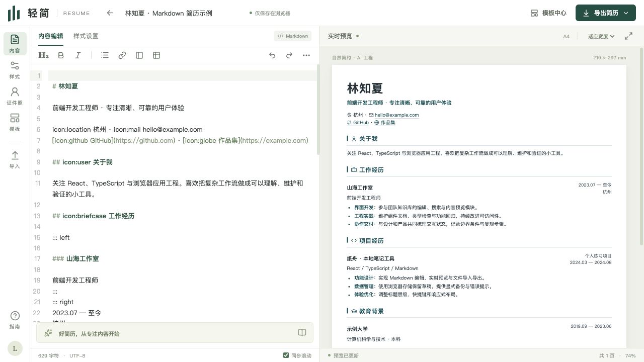Image resolution: width=644 pixels, height=362 pixels.
Task: Redo the last edit
Action: pos(289,55)
